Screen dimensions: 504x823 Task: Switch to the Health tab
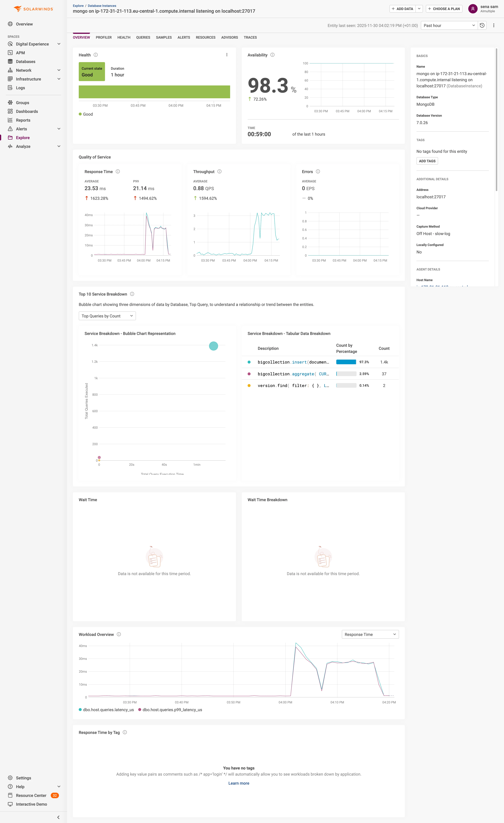point(124,37)
